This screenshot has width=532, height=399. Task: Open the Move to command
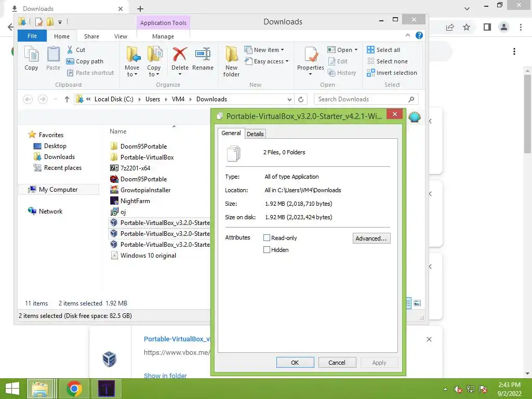click(x=132, y=61)
